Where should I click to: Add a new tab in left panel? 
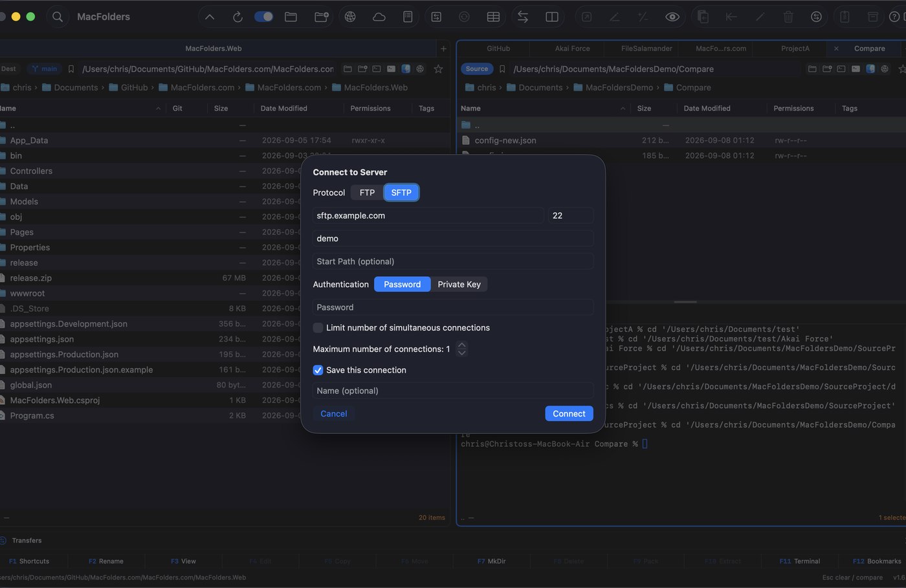point(443,49)
